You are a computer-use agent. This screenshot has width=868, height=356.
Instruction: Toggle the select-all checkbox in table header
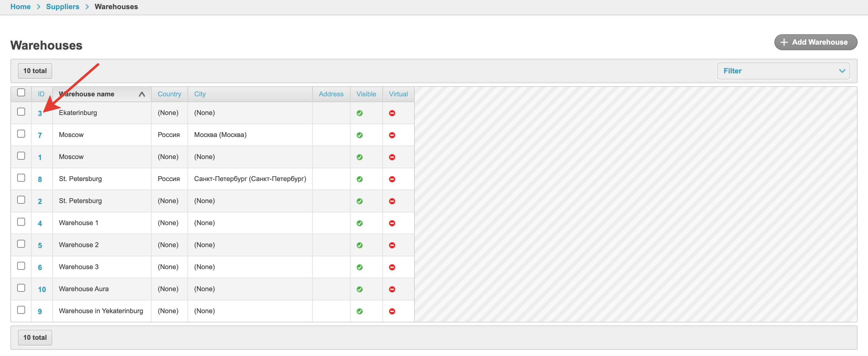tap(21, 93)
